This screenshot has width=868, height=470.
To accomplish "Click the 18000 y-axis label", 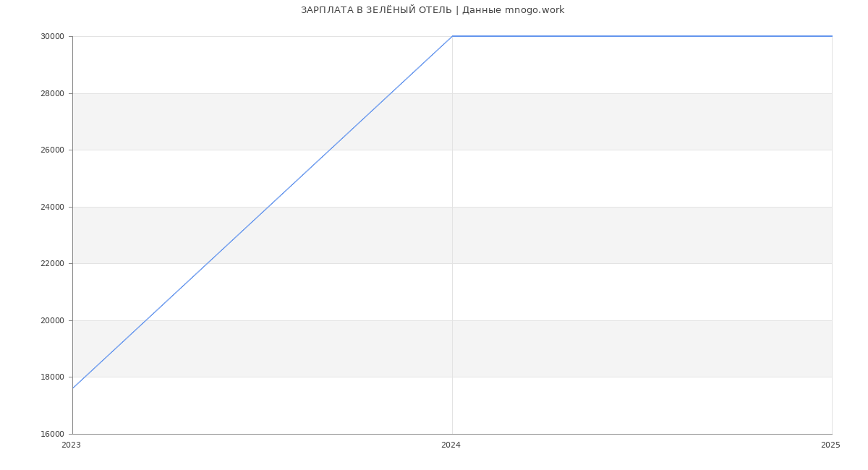I will tap(52, 377).
